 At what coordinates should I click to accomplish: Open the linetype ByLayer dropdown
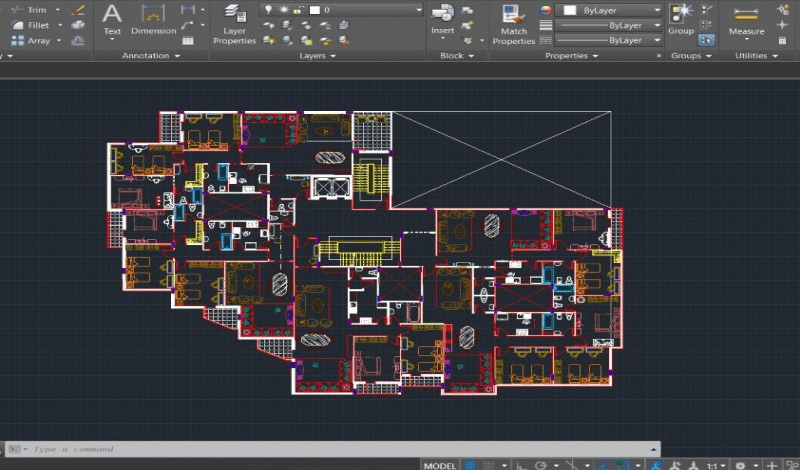657,40
